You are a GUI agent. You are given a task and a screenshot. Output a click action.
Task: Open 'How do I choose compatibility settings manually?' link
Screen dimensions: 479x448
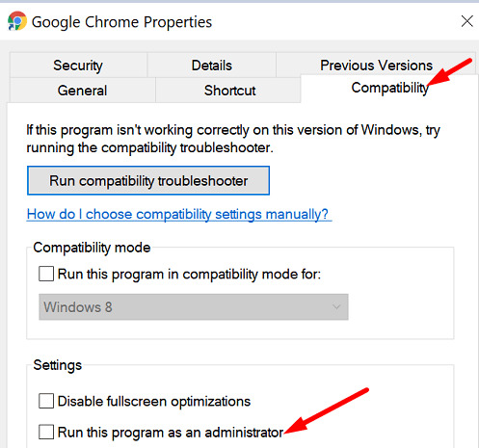(x=177, y=214)
